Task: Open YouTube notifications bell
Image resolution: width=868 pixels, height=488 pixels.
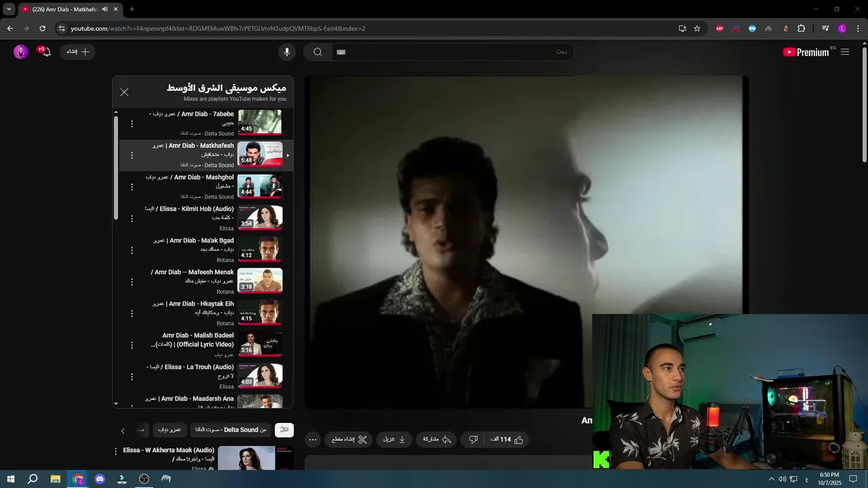Action: click(45, 52)
